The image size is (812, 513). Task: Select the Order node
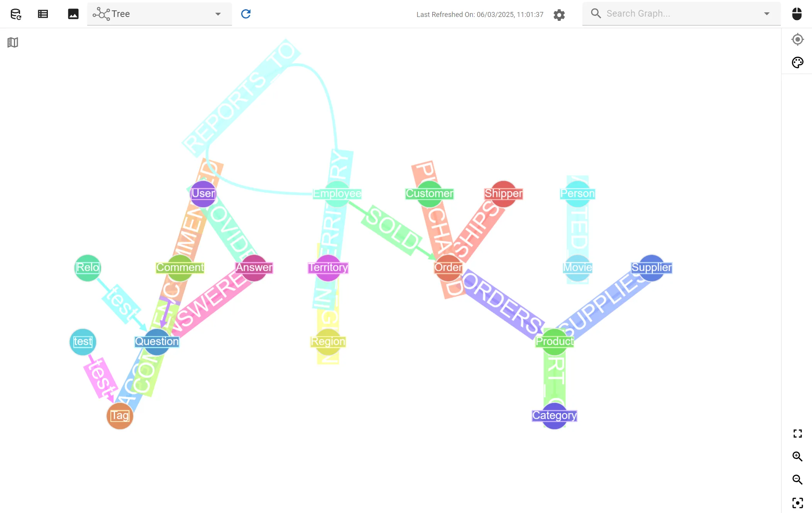pyautogui.click(x=448, y=267)
